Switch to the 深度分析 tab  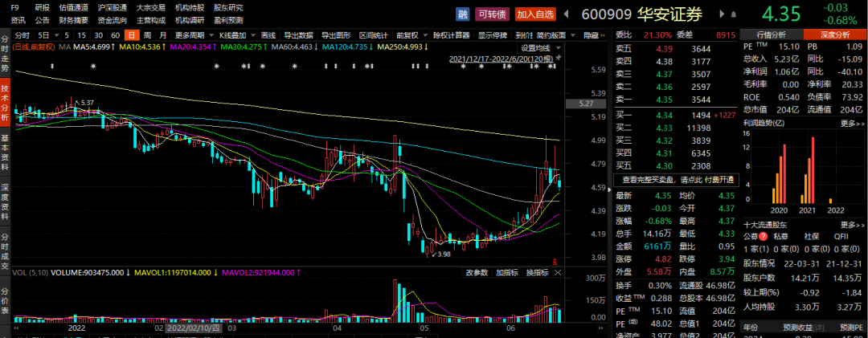point(834,35)
